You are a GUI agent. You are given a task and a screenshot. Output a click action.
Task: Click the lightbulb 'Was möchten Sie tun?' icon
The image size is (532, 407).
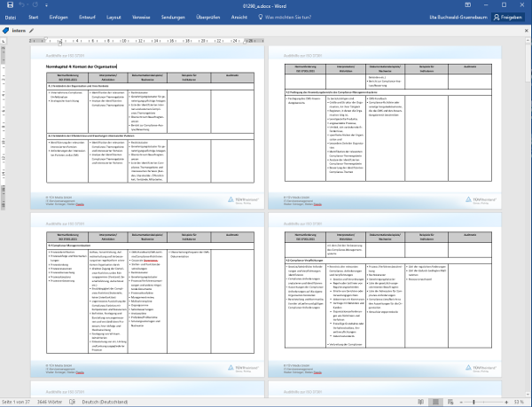[258, 17]
